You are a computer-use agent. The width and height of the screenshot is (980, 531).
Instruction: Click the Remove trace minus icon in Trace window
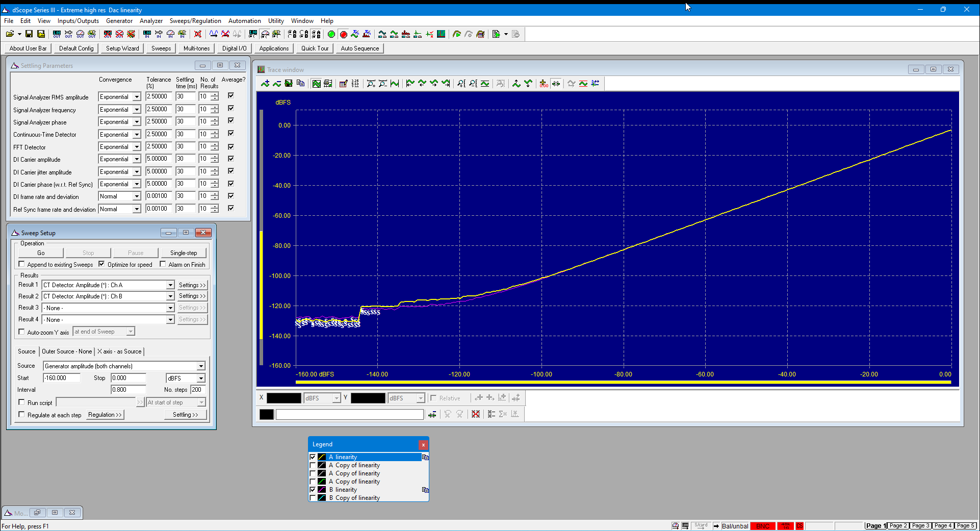point(277,84)
